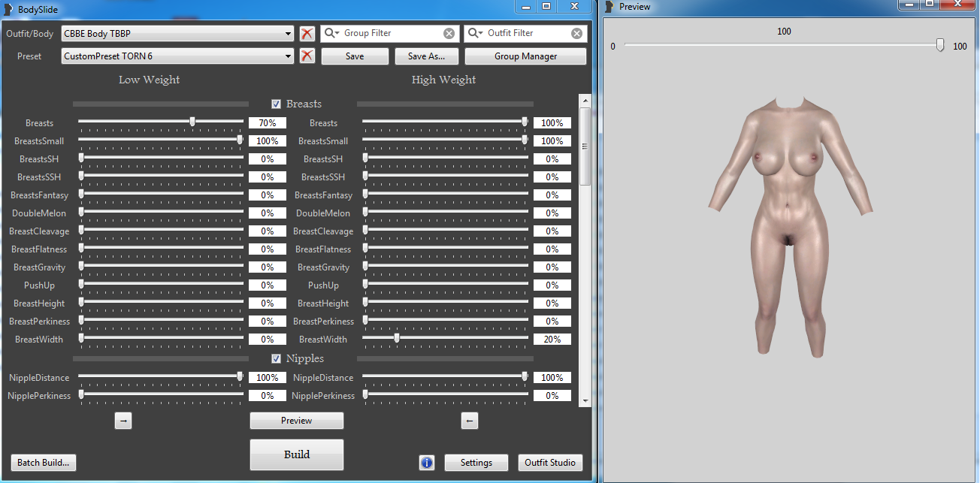The height and width of the screenshot is (483, 980).
Task: Click the red X beside Outfit/Body dropdown
Action: (x=307, y=34)
